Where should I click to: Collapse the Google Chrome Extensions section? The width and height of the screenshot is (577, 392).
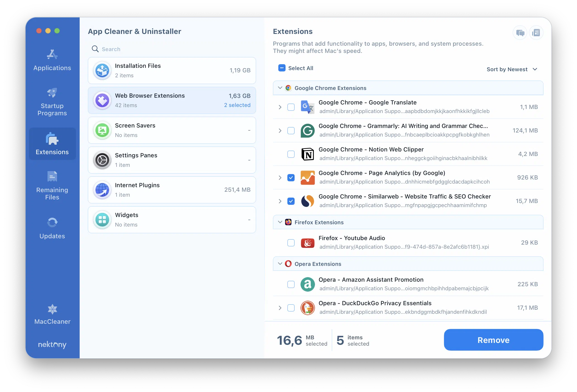(x=280, y=87)
